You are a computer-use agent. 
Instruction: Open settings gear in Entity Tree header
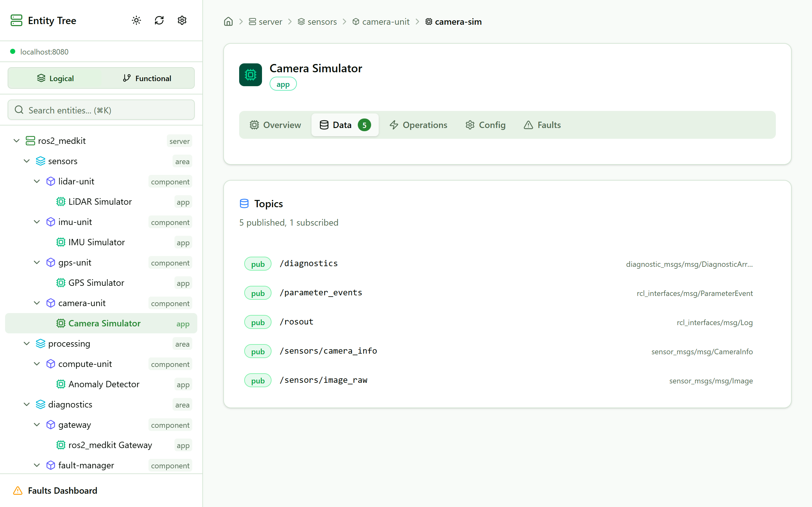(x=182, y=21)
